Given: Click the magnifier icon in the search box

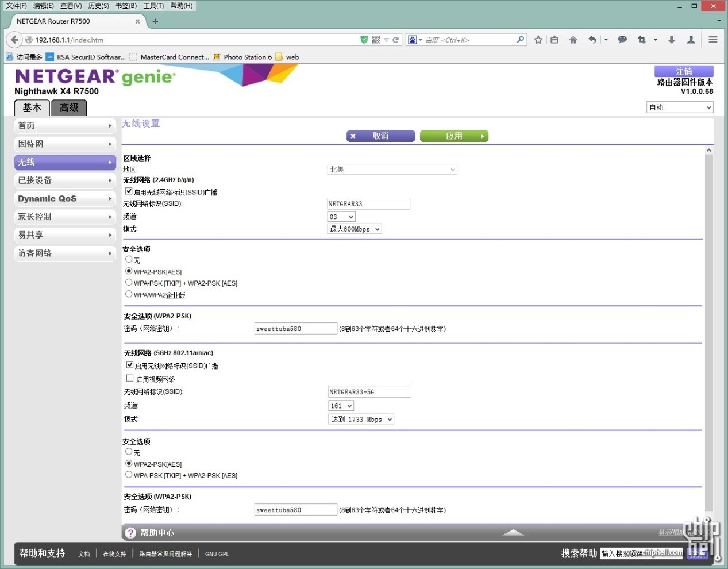Looking at the screenshot, I should pyautogui.click(x=521, y=39).
